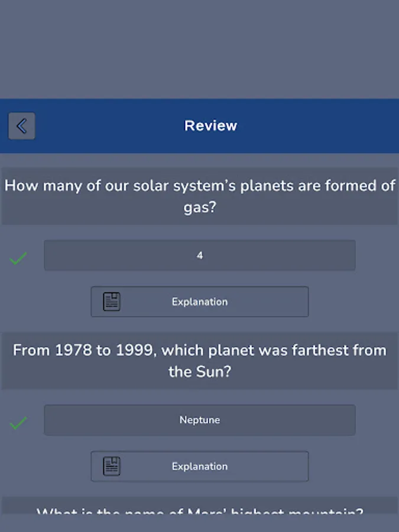The width and height of the screenshot is (399, 532).
Task: Expand the explanation for the Neptune question
Action: click(x=199, y=466)
